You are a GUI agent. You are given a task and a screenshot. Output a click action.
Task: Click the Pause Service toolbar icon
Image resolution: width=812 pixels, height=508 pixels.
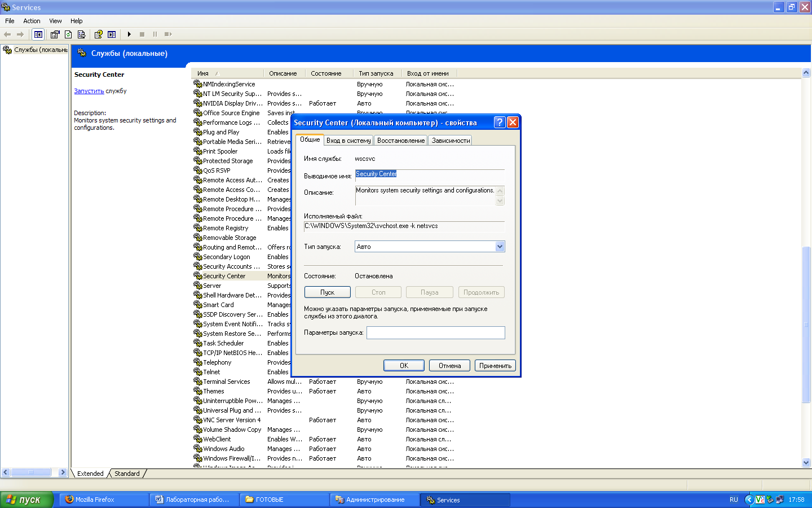coord(155,34)
